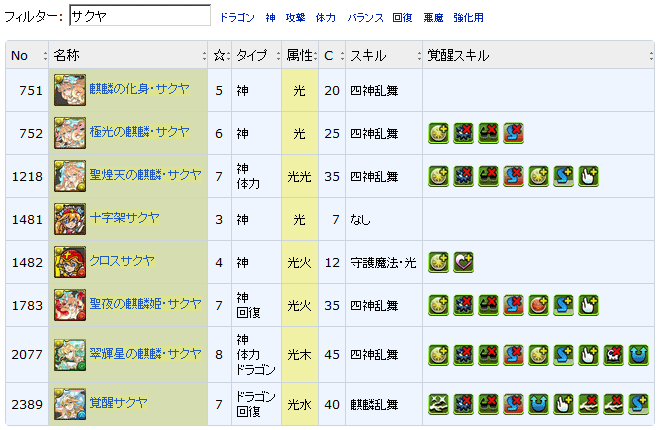The height and width of the screenshot is (430, 660).
Task: Click the 覚醒スキル column header
Action: click(x=456, y=55)
